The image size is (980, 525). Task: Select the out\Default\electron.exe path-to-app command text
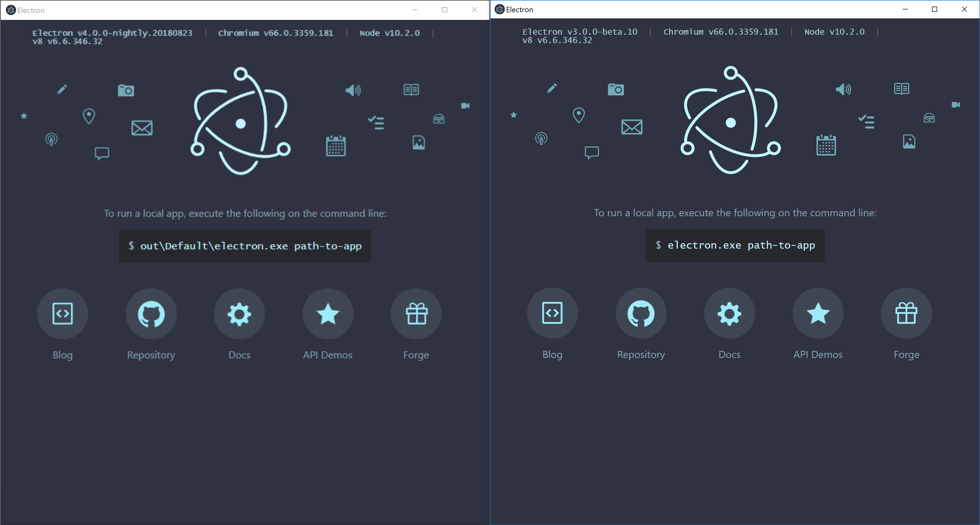(251, 246)
